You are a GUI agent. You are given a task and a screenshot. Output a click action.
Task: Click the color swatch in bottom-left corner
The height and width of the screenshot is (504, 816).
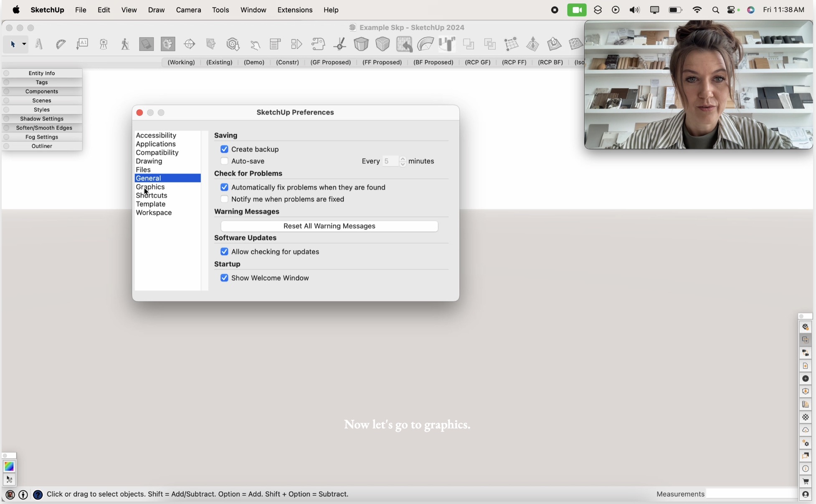pyautogui.click(x=9, y=466)
